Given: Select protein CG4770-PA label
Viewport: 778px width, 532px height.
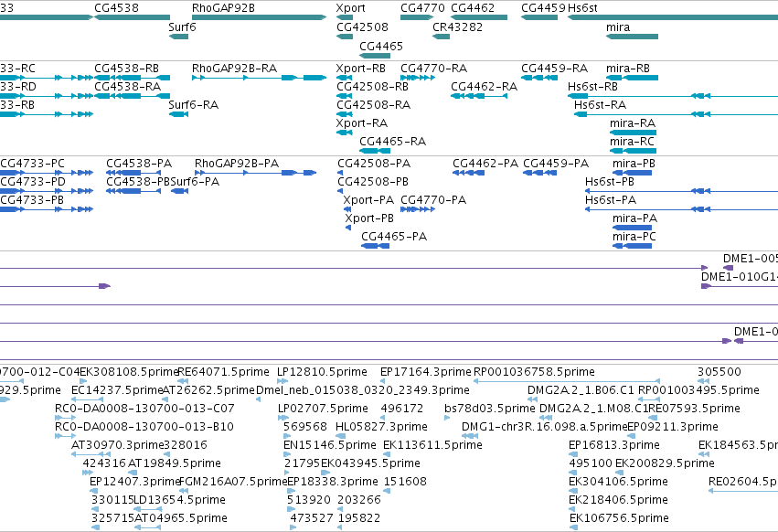Looking at the screenshot, I should coord(433,200).
